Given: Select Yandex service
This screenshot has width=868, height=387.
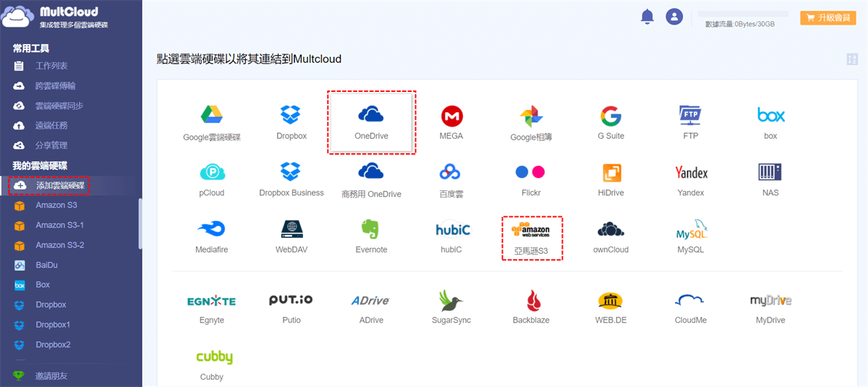Looking at the screenshot, I should (x=691, y=172).
